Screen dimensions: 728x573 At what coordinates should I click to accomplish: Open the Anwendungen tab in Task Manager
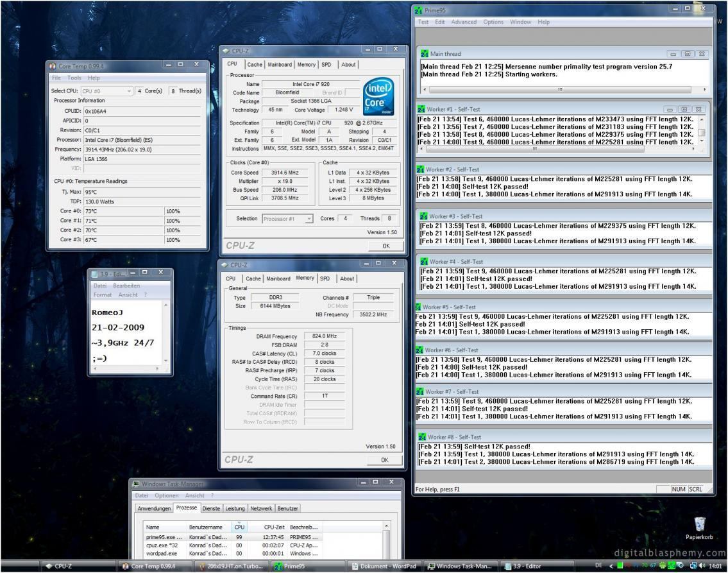coord(154,508)
